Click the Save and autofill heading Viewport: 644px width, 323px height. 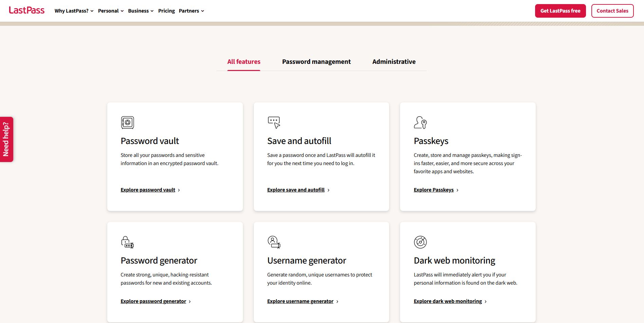click(x=299, y=141)
